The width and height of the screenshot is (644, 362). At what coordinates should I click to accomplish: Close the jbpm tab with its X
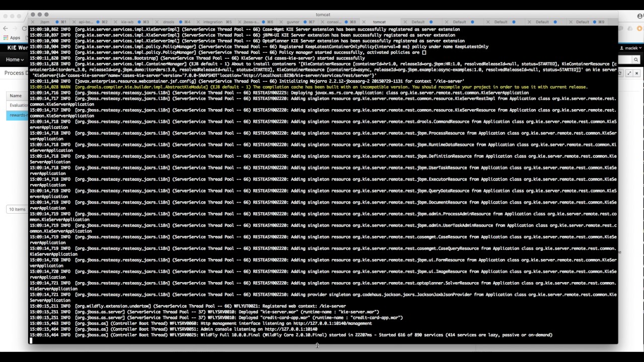tap(33, 22)
